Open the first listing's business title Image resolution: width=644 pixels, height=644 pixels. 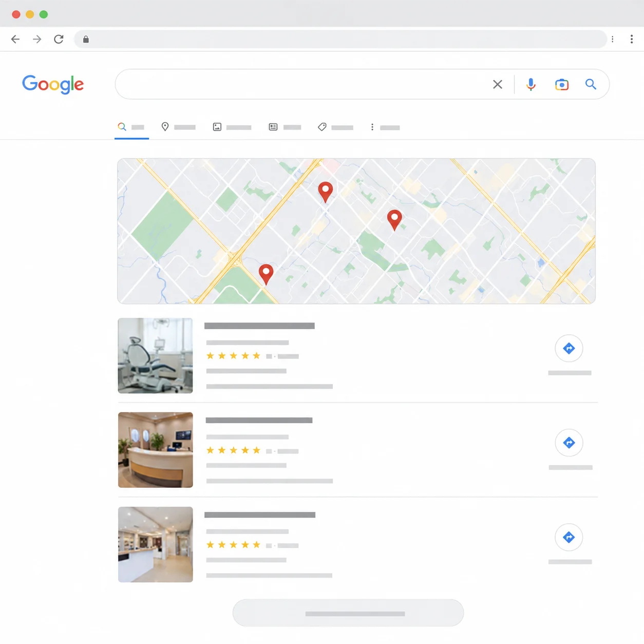pos(259,326)
